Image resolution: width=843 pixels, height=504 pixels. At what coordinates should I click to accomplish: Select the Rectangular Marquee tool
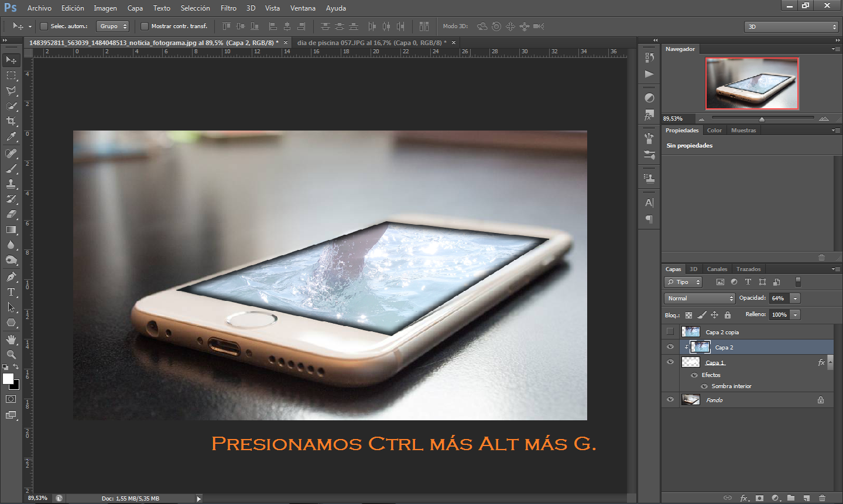[x=11, y=76]
